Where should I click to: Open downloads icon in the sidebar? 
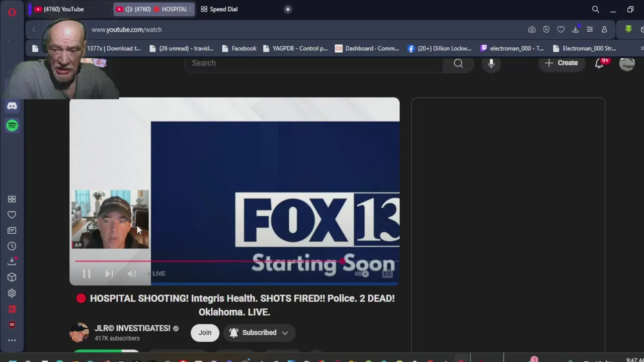coord(12,261)
